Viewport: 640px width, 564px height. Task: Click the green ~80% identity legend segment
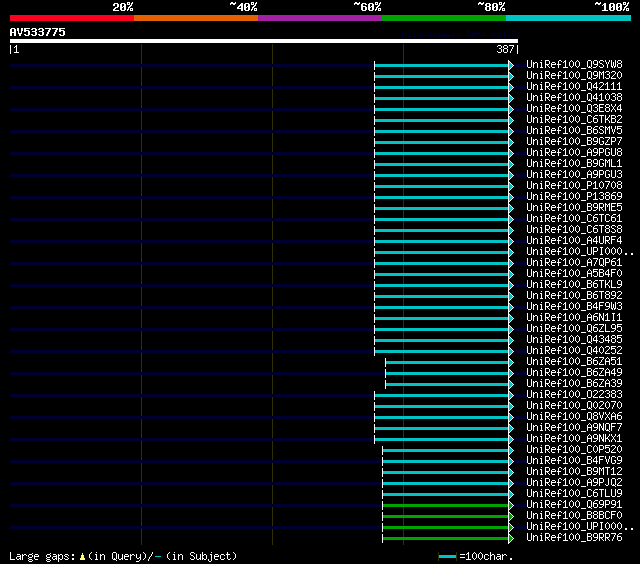pyautogui.click(x=444, y=18)
